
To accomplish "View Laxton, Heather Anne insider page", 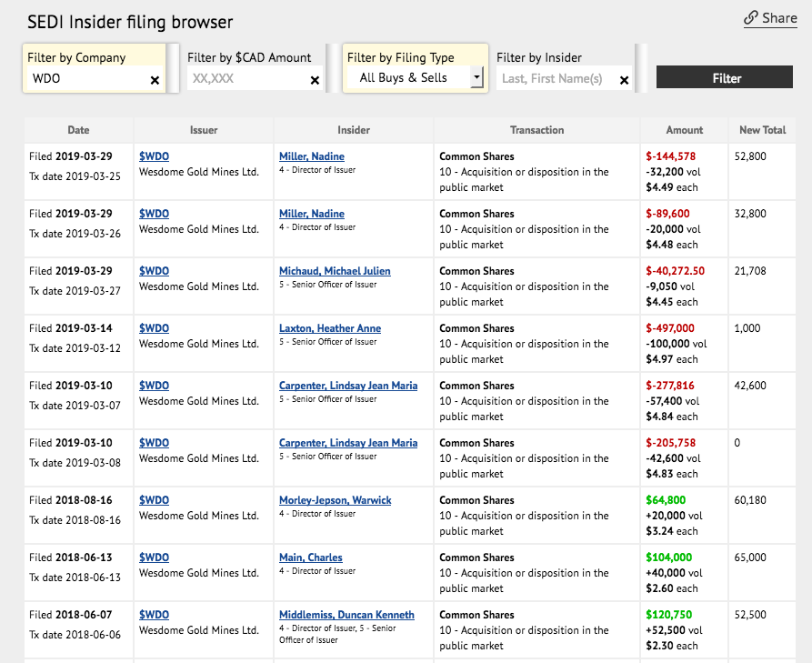I will click(329, 328).
